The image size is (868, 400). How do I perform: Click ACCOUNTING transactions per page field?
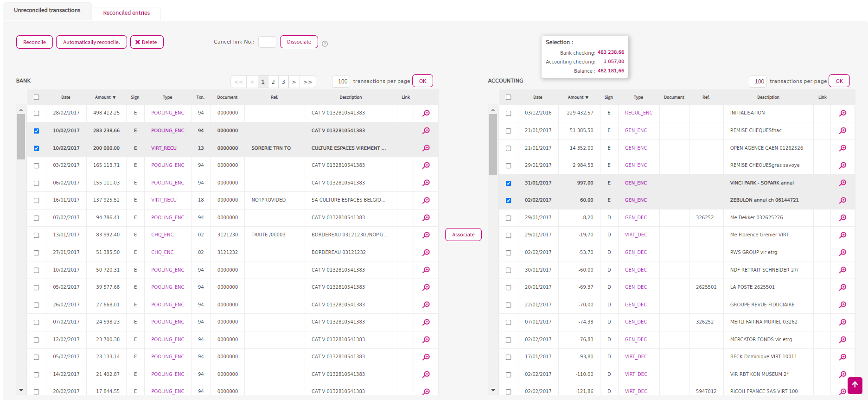coord(758,82)
